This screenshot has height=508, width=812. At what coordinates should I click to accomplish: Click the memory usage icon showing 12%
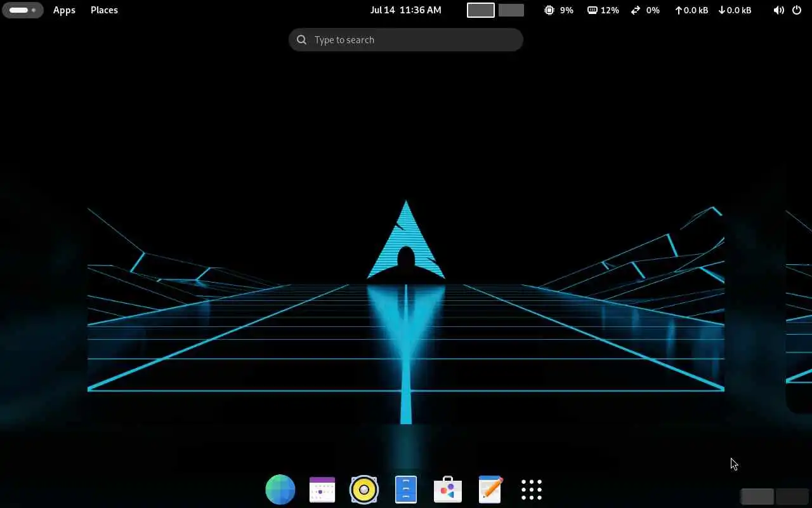(593, 10)
